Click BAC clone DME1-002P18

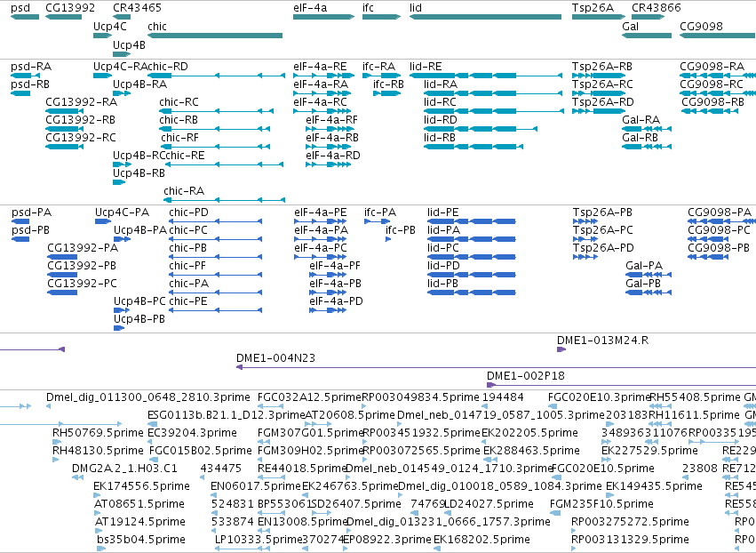[622, 385]
